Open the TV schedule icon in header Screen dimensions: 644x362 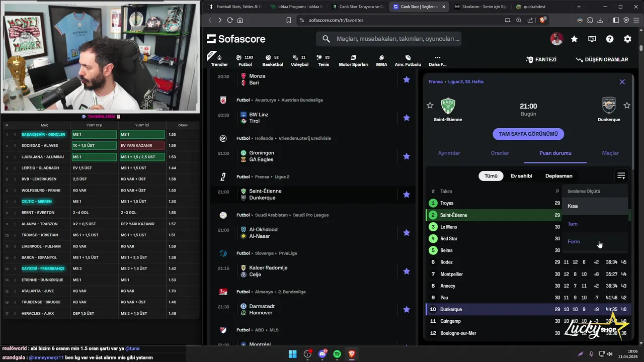point(592,39)
